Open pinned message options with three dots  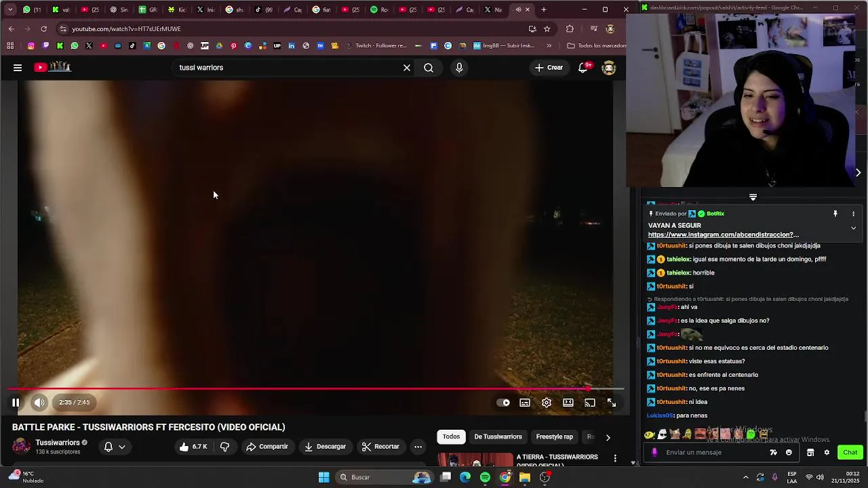(x=853, y=213)
